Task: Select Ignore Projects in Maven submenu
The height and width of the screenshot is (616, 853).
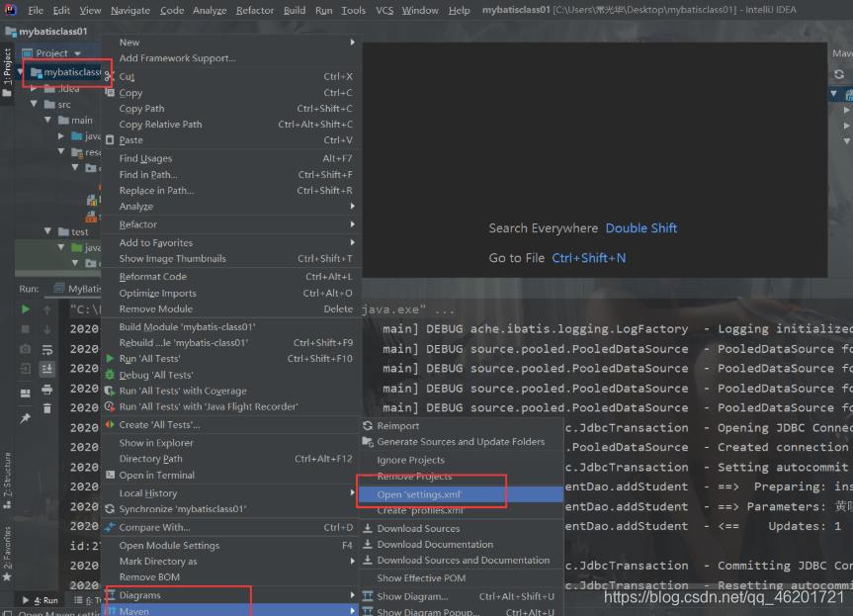Action: coord(461,461)
